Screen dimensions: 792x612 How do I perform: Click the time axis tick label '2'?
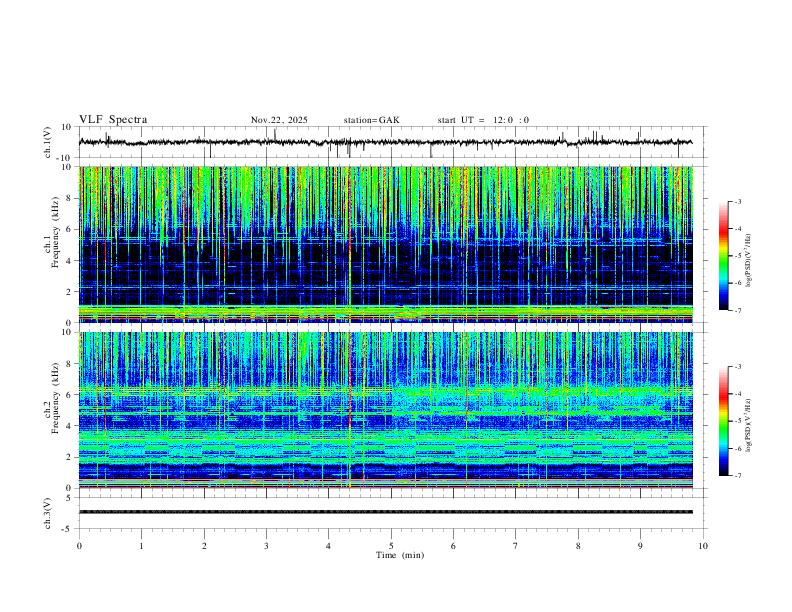204,546
